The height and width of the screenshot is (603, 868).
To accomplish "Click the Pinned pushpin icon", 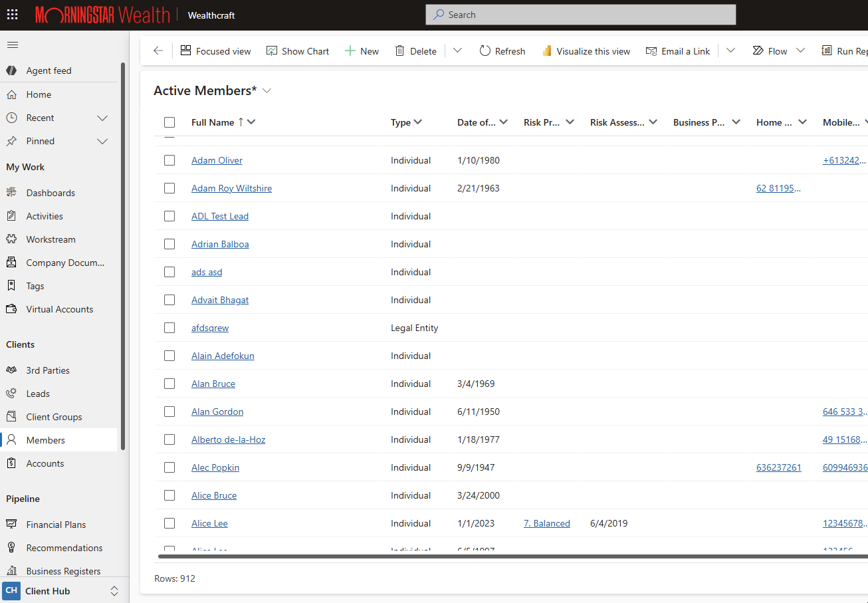I will 11,141.
